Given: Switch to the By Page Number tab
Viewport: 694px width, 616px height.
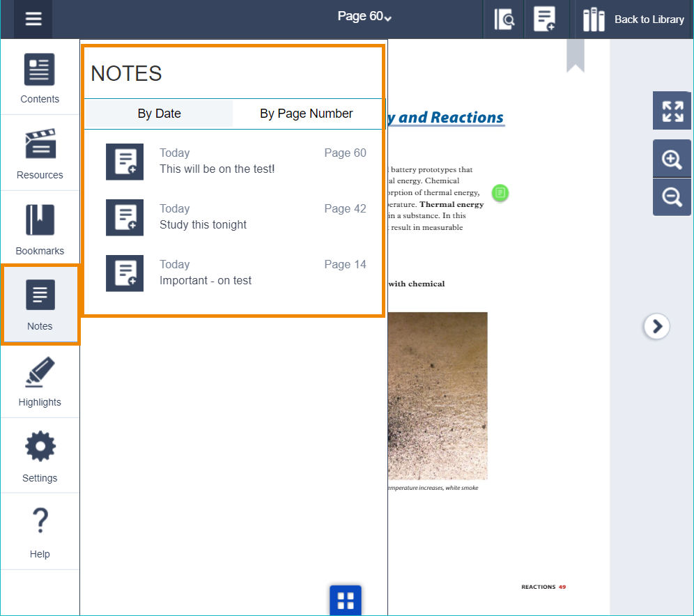Looking at the screenshot, I should tap(307, 114).
